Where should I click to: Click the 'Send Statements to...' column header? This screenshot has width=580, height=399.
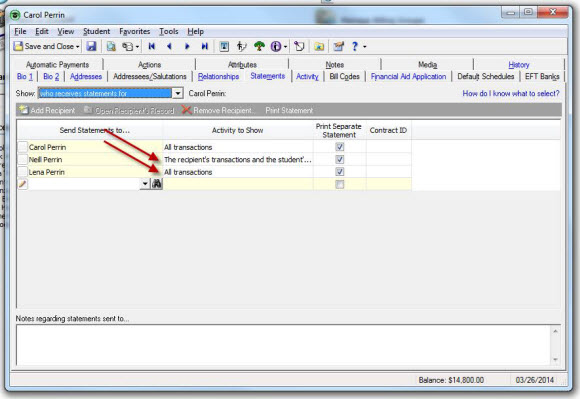(90, 130)
